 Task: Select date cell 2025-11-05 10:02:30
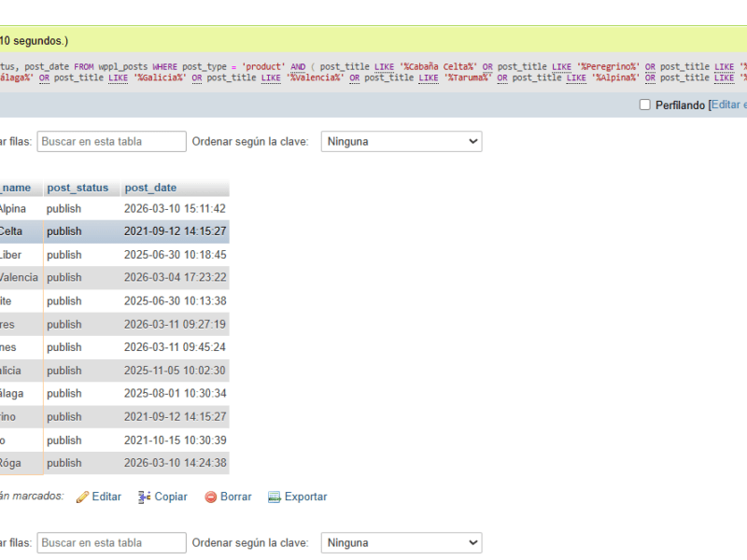pos(175,371)
